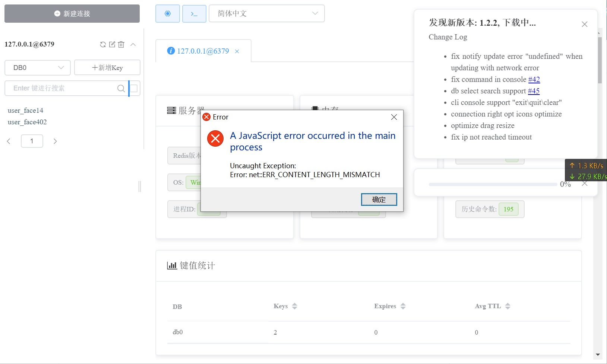
Task: Edit the connection settings via pencil icon
Action: (x=112, y=44)
